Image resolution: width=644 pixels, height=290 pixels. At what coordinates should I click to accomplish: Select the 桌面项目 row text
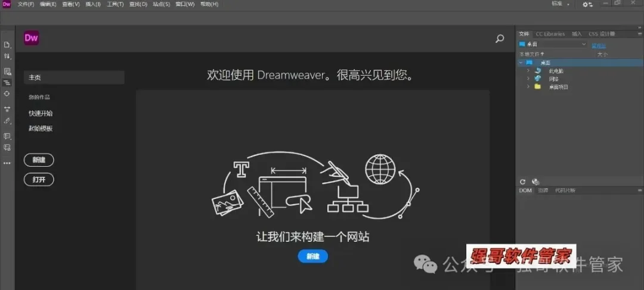point(559,86)
